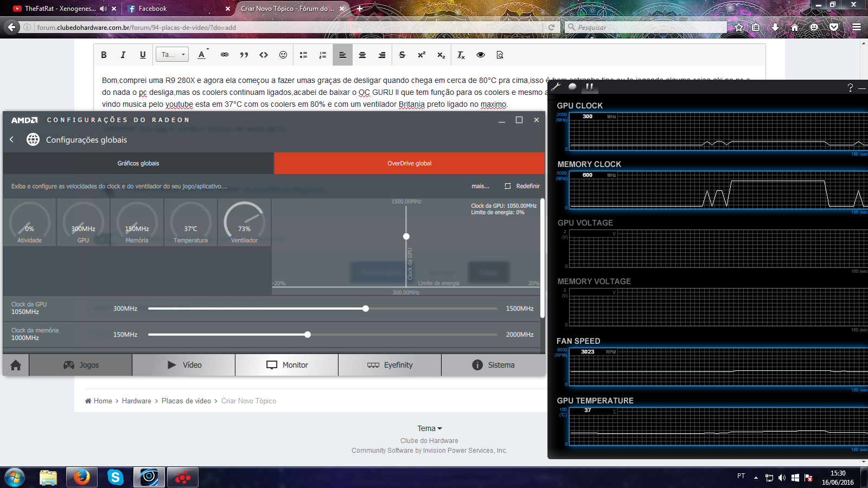Image resolution: width=868 pixels, height=488 pixels.
Task: Go back in Radeon Settings
Action: point(12,139)
